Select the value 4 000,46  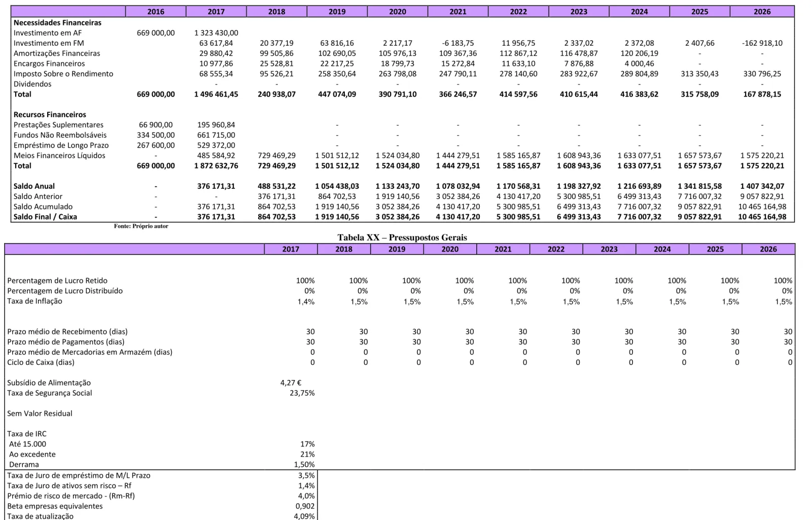click(x=639, y=63)
